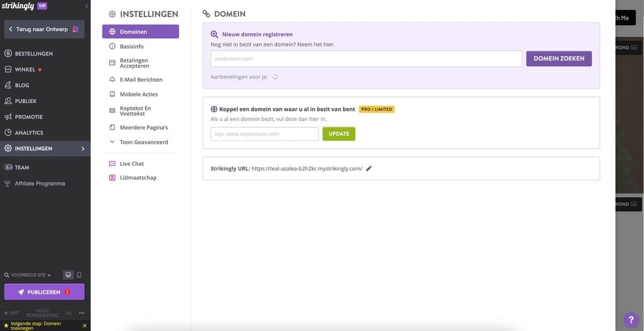The width and height of the screenshot is (644, 331).
Task: Open Basisinfo via its info icon
Action: (x=112, y=46)
